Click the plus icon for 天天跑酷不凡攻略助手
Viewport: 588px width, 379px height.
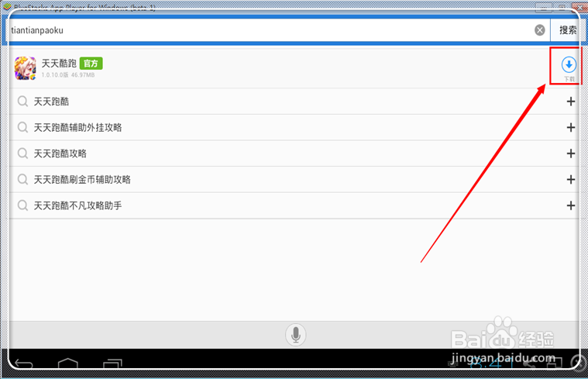pyautogui.click(x=570, y=205)
